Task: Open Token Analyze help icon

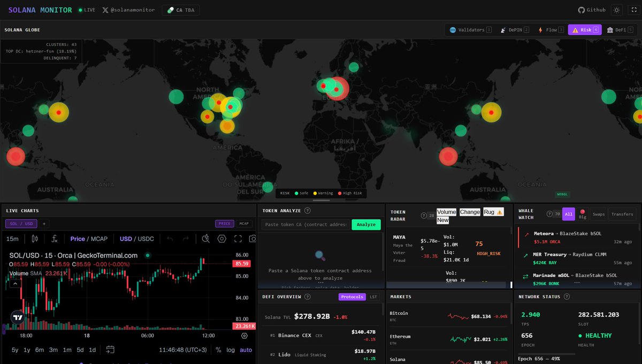Action: (x=308, y=211)
